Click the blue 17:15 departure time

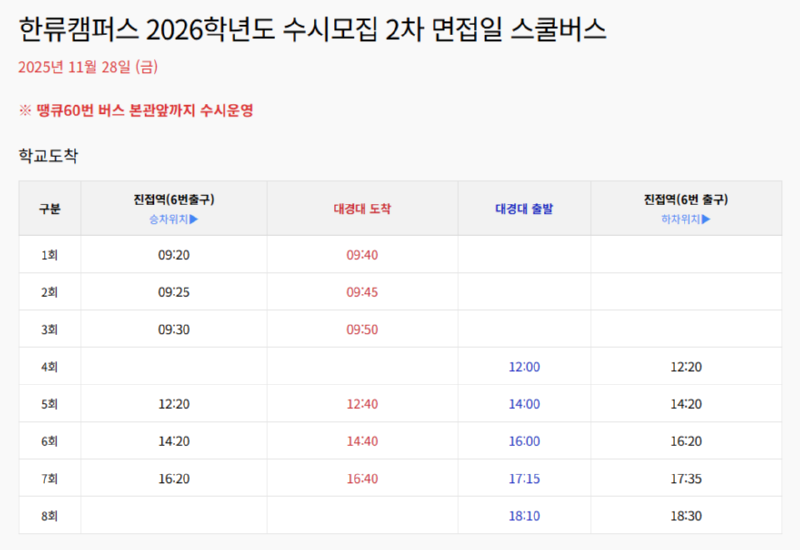pyautogui.click(x=524, y=479)
